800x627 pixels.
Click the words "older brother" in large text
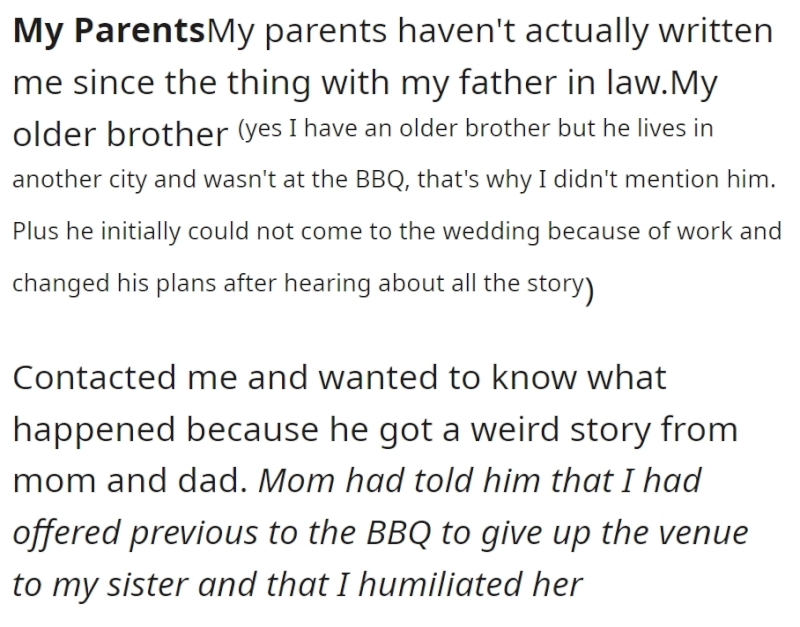tap(120, 134)
